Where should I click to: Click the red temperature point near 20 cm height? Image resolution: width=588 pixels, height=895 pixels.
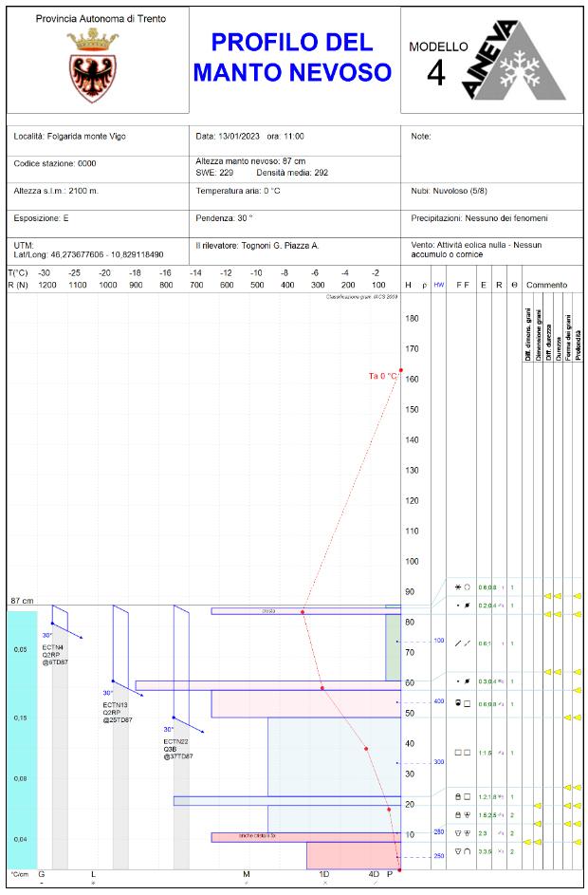click(x=389, y=809)
